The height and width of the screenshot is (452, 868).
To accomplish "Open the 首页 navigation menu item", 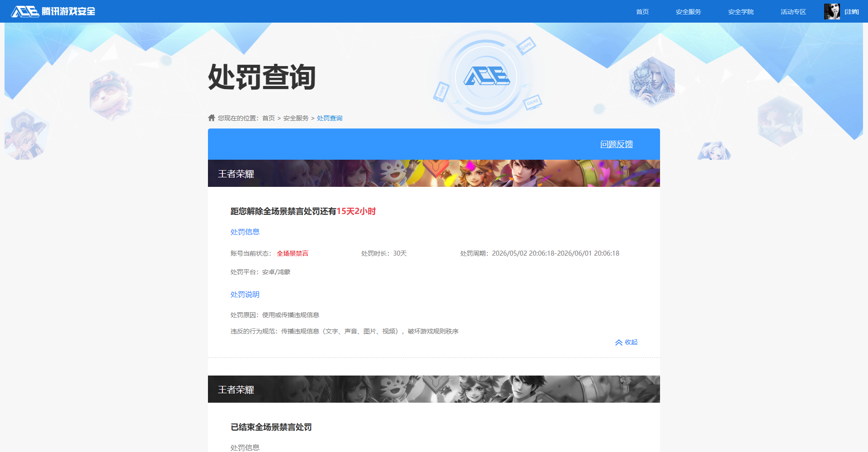I will [642, 12].
